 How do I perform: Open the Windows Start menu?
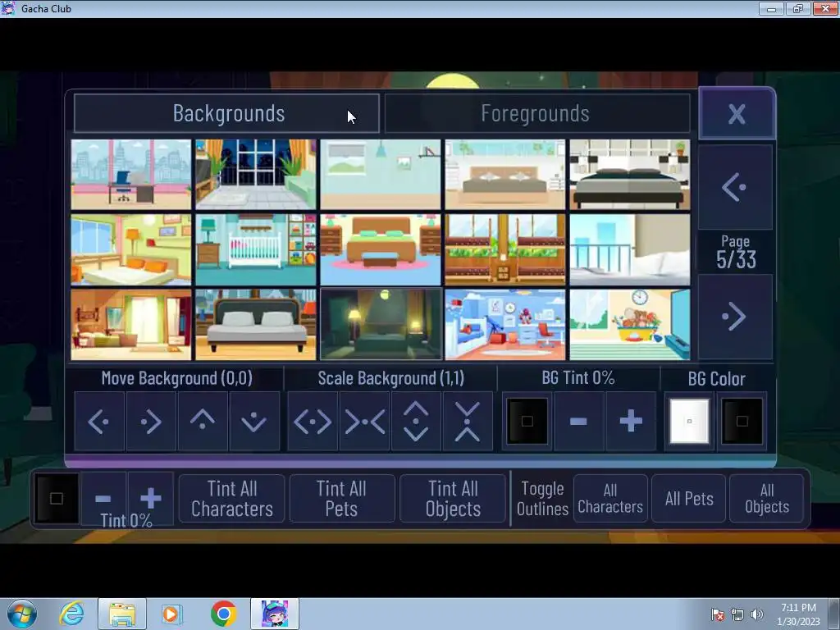22,614
